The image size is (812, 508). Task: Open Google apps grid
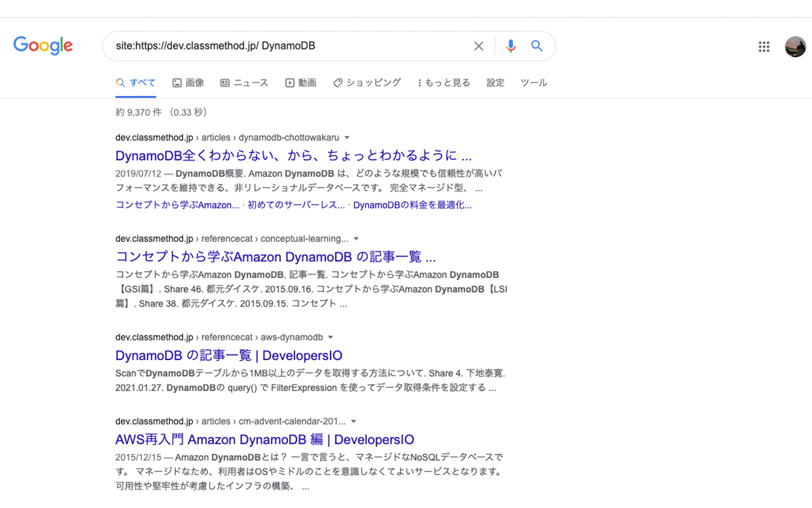(x=764, y=46)
